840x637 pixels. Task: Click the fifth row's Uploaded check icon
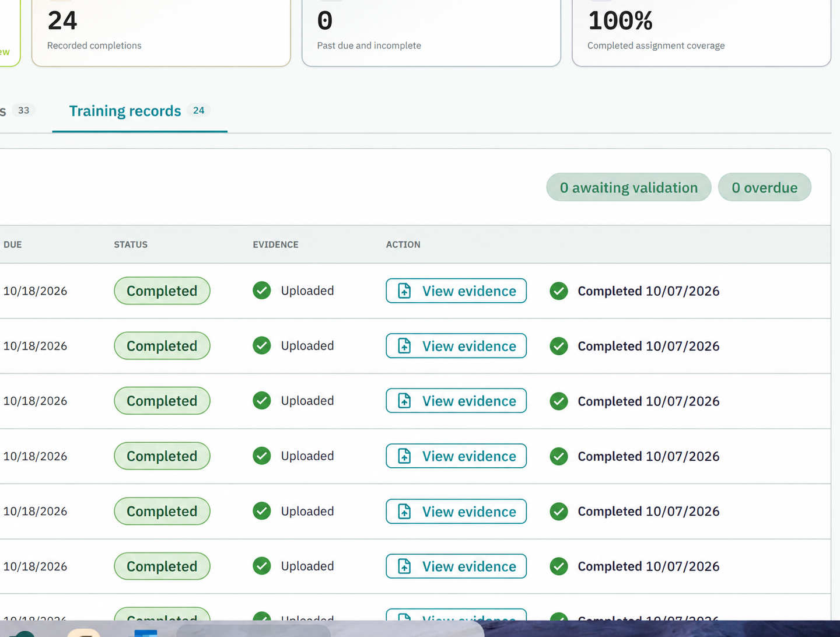coord(262,510)
